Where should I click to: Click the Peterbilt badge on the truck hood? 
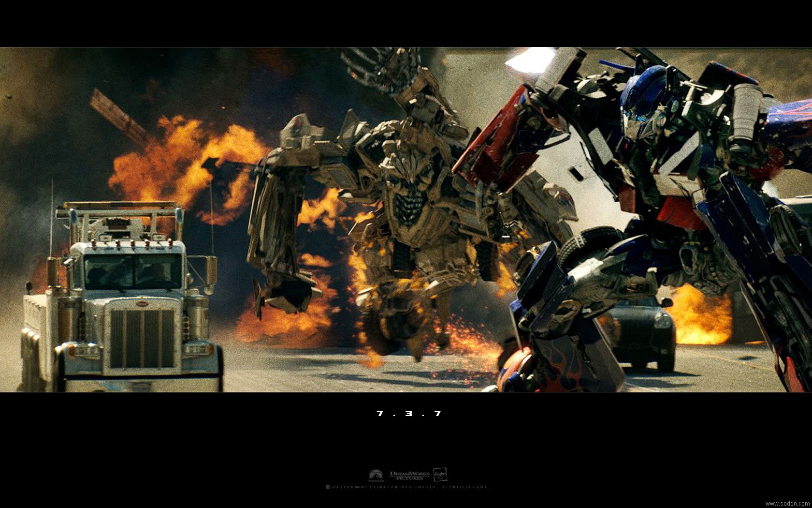point(142,303)
